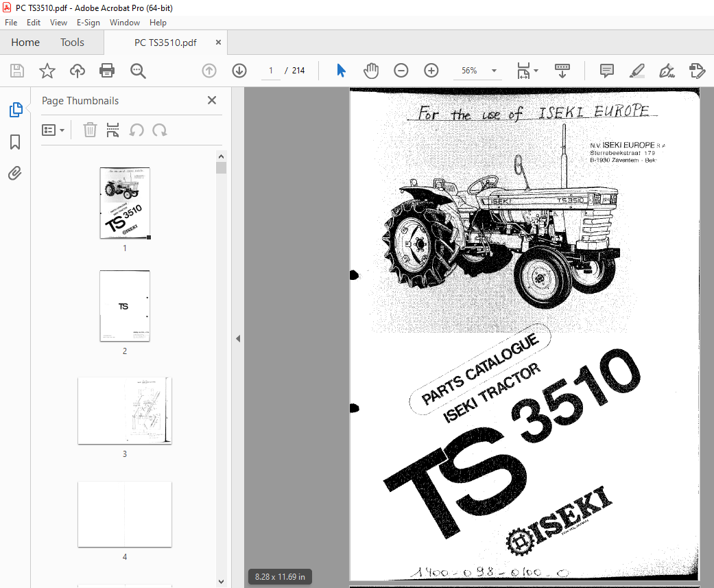The height and width of the screenshot is (588, 714).
Task: Rotate page clockwise
Action: tap(160, 130)
